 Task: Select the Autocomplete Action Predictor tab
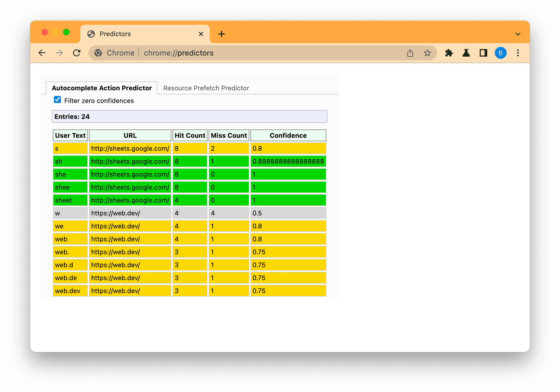[102, 88]
